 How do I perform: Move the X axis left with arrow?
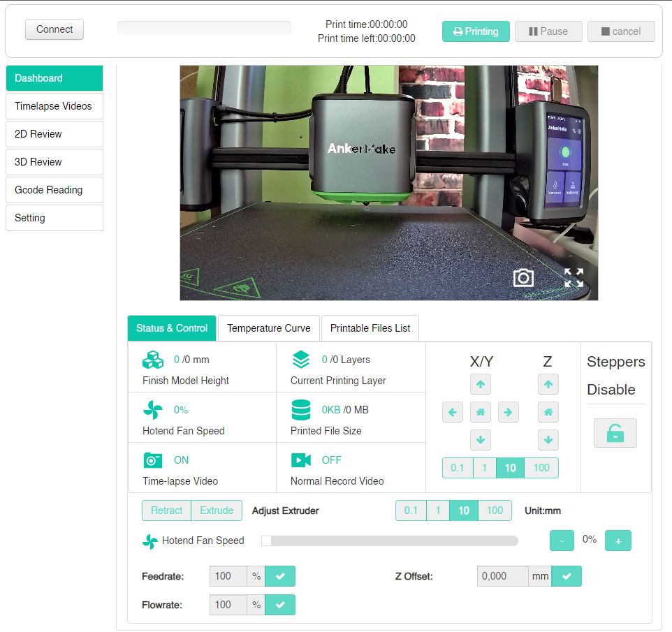(453, 412)
